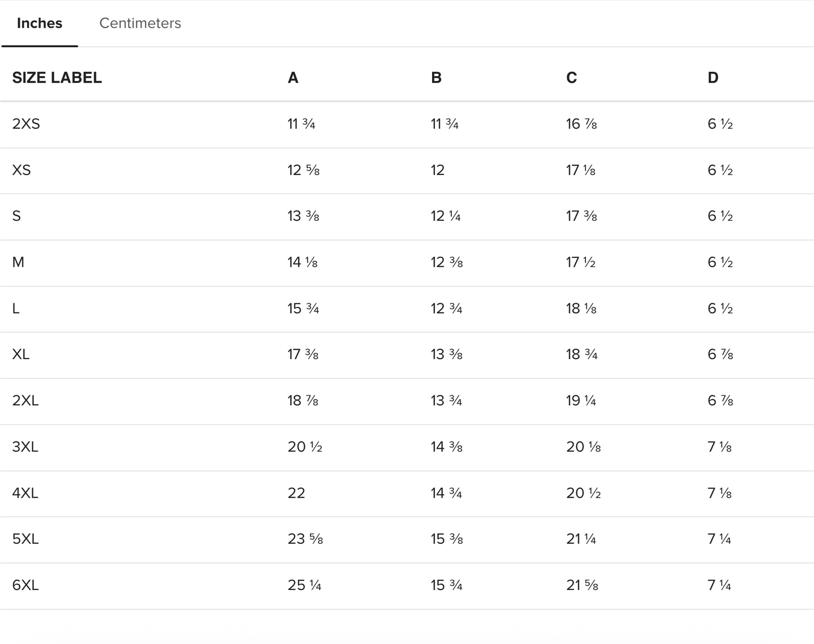
Task: Click column A value for 3XL
Action: pos(305,447)
